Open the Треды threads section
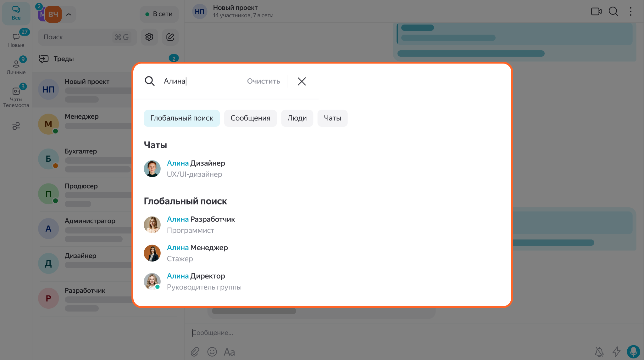Image resolution: width=644 pixels, height=360 pixels. (64, 59)
